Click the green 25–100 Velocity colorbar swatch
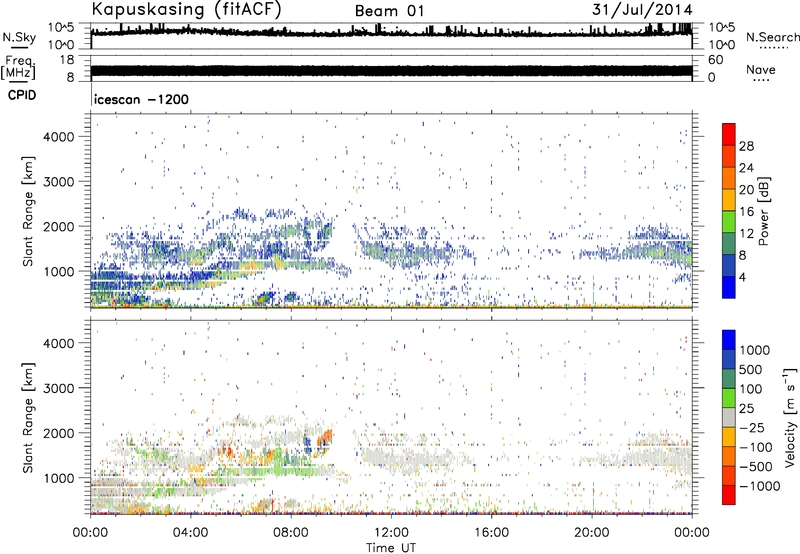Image resolution: width=800 pixels, height=554 pixels. pyautogui.click(x=729, y=398)
